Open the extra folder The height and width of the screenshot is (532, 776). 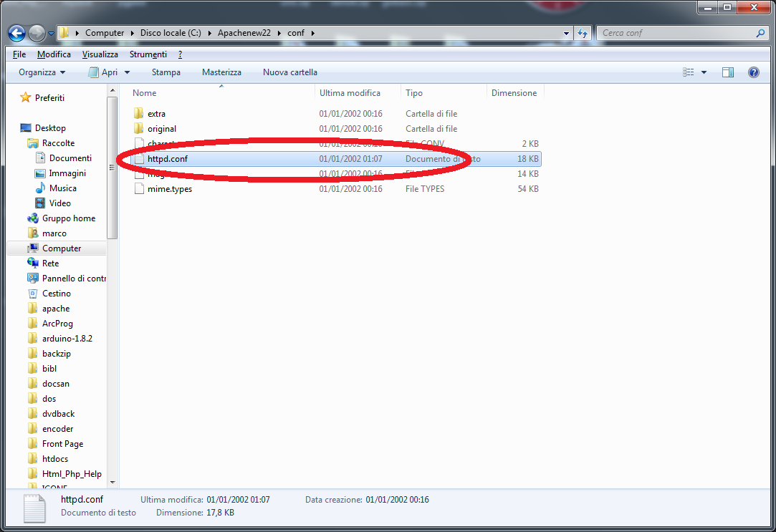(156, 114)
